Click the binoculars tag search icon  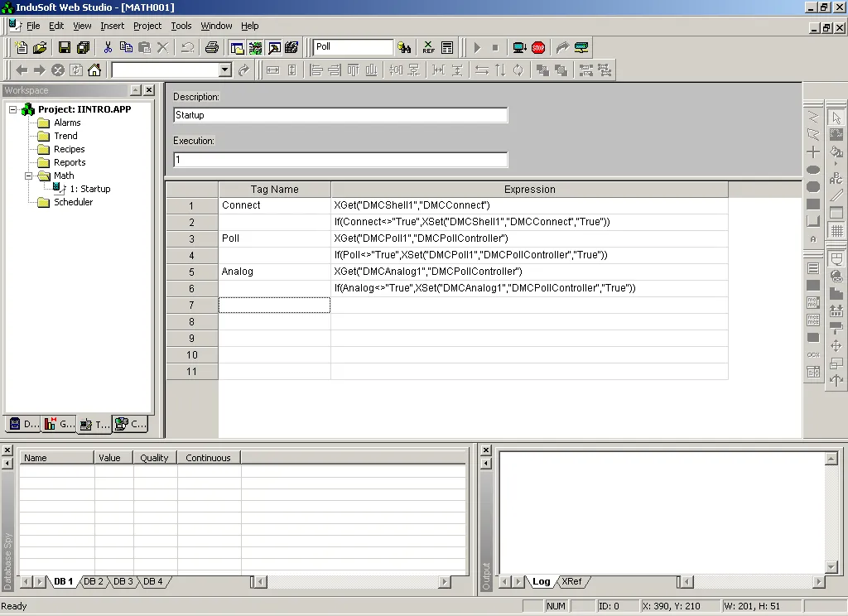pos(404,47)
